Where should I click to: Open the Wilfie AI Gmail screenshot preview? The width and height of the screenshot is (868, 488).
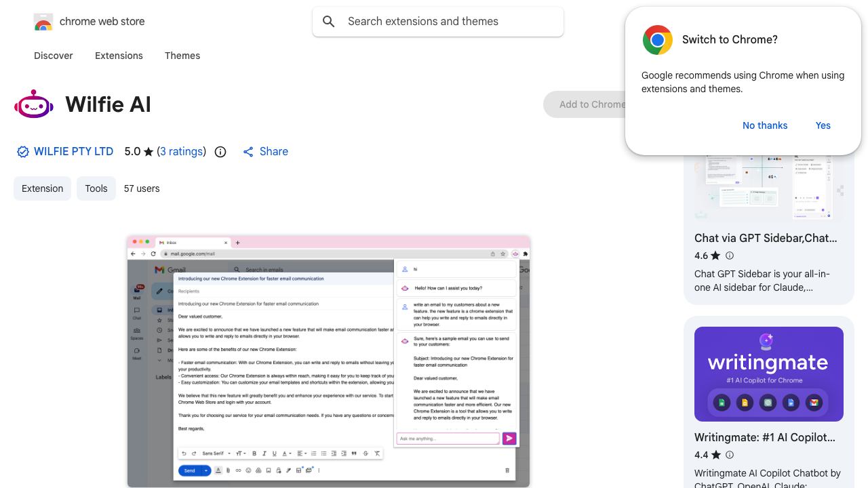329,361
